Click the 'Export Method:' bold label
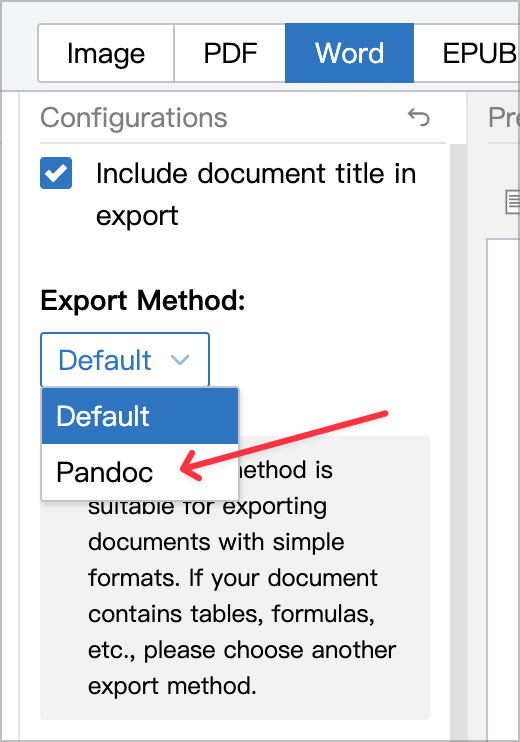The width and height of the screenshot is (520, 742). [x=143, y=300]
